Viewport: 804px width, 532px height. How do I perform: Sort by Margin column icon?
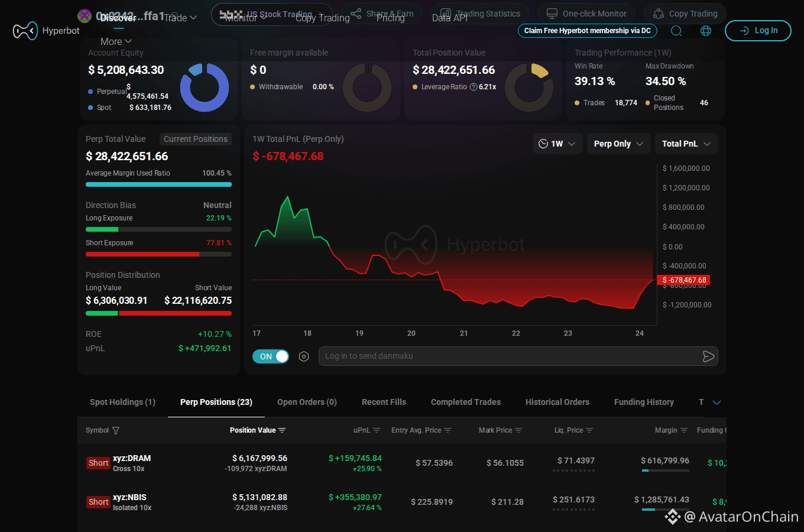pyautogui.click(x=684, y=430)
